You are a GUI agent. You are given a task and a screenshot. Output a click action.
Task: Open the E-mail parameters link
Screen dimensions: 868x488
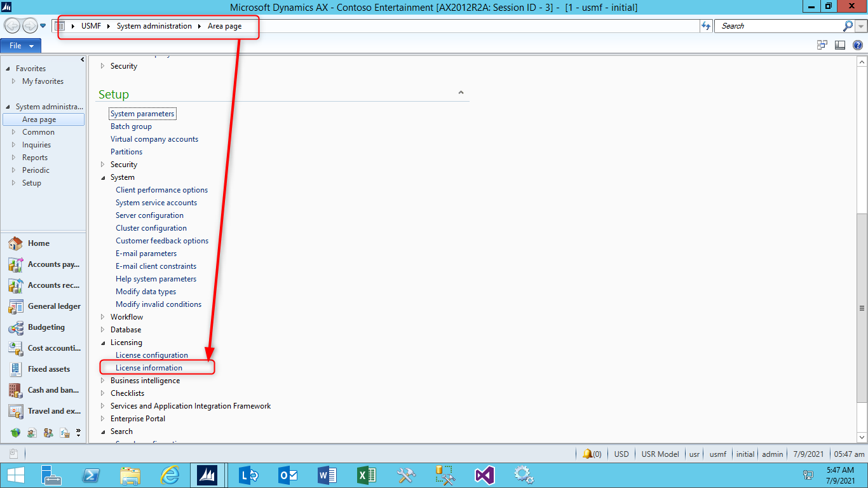point(146,254)
